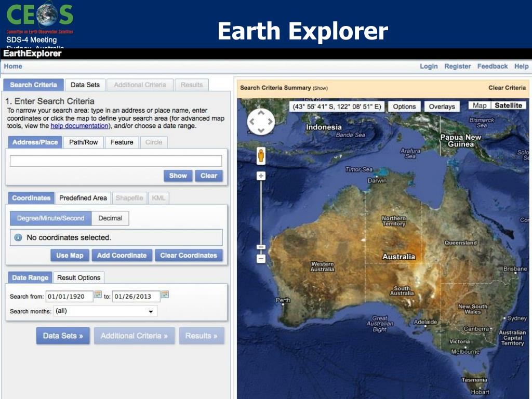Image resolution: width=532 pixels, height=399 pixels.
Task: Click the Show address button
Action: coord(178,176)
